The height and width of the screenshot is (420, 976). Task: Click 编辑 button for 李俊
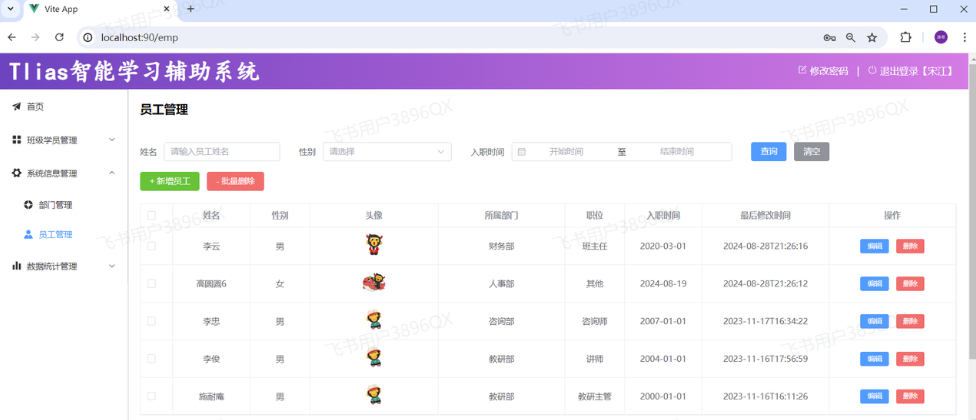tap(875, 359)
